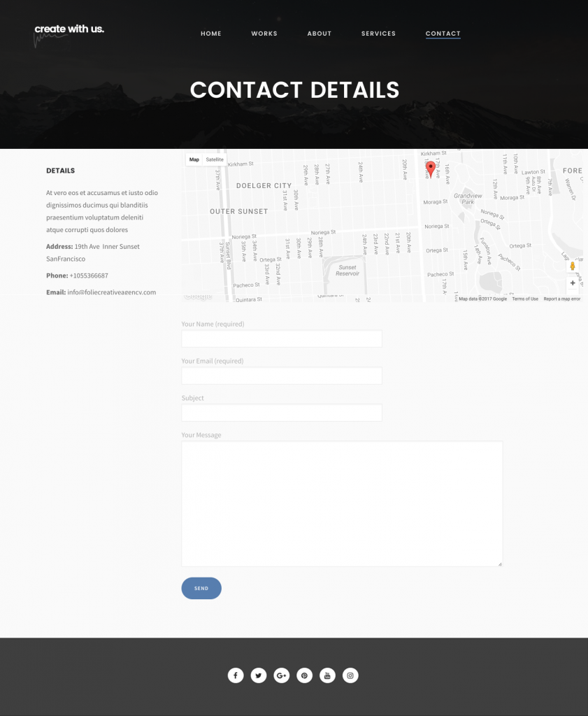The image size is (588, 716).
Task: Send the contact form
Action: [x=201, y=588]
